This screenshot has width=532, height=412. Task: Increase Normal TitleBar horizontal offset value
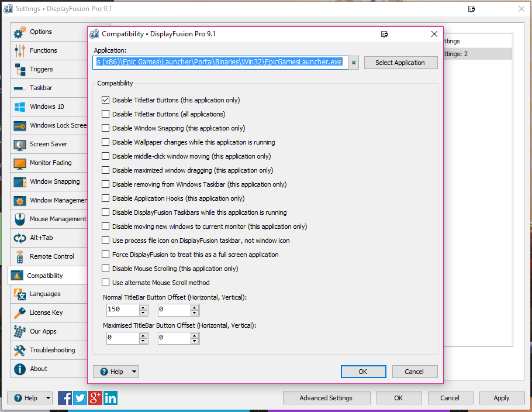[143, 307]
